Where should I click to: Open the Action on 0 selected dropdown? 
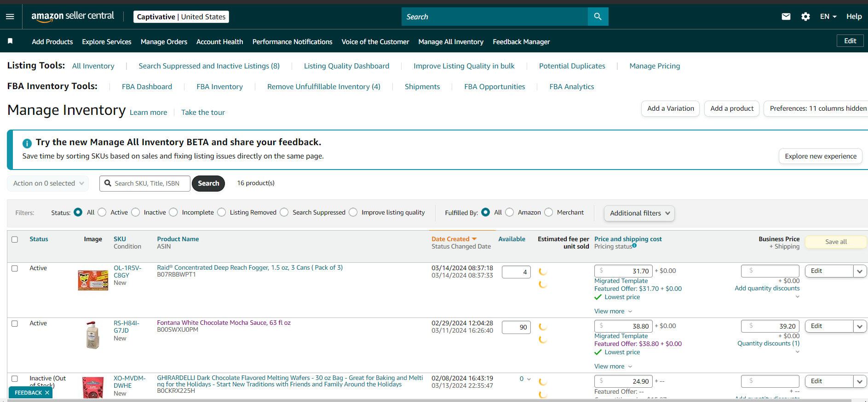tap(48, 183)
